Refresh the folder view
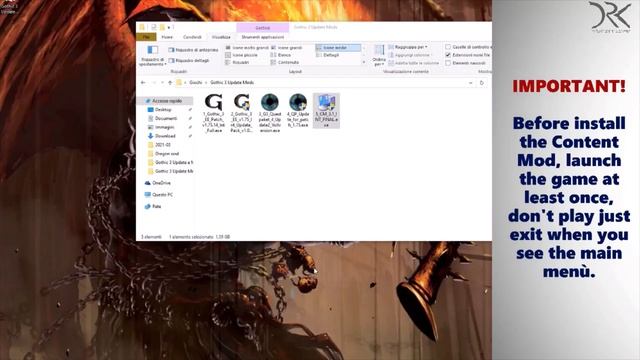 482,83
